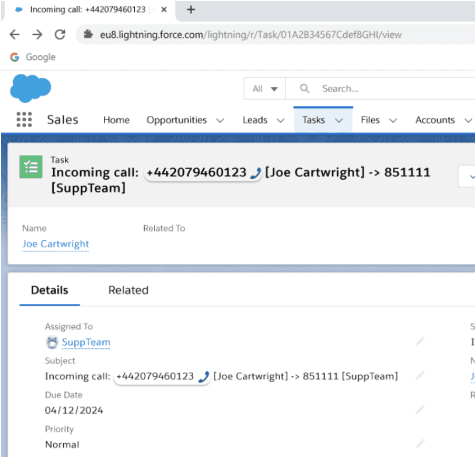Click the Priority value Normal
Screen dimensions: 476x458
tap(62, 445)
